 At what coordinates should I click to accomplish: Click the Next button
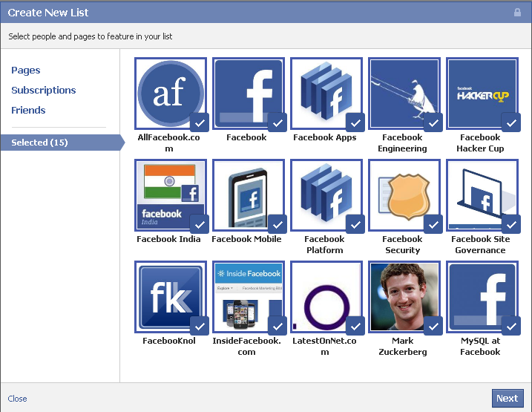508,398
